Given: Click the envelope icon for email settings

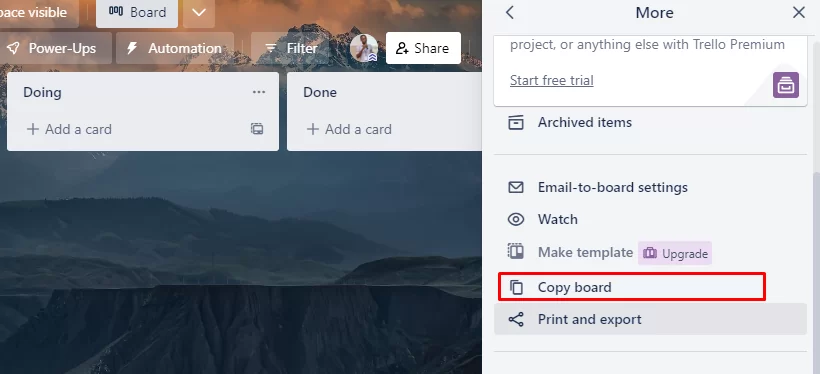Looking at the screenshot, I should pos(516,187).
